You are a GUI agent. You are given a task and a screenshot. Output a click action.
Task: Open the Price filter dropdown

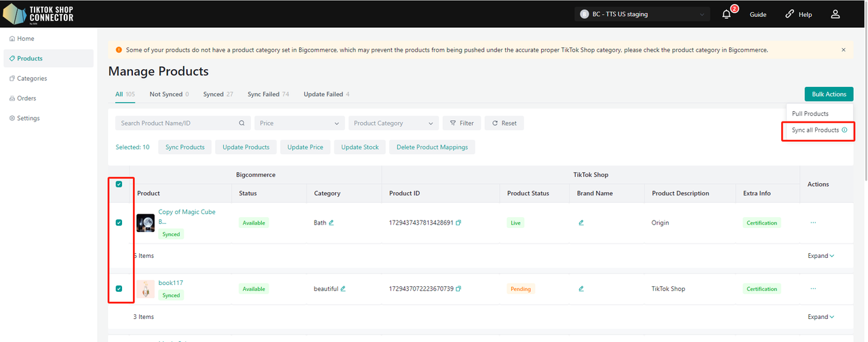(x=300, y=123)
